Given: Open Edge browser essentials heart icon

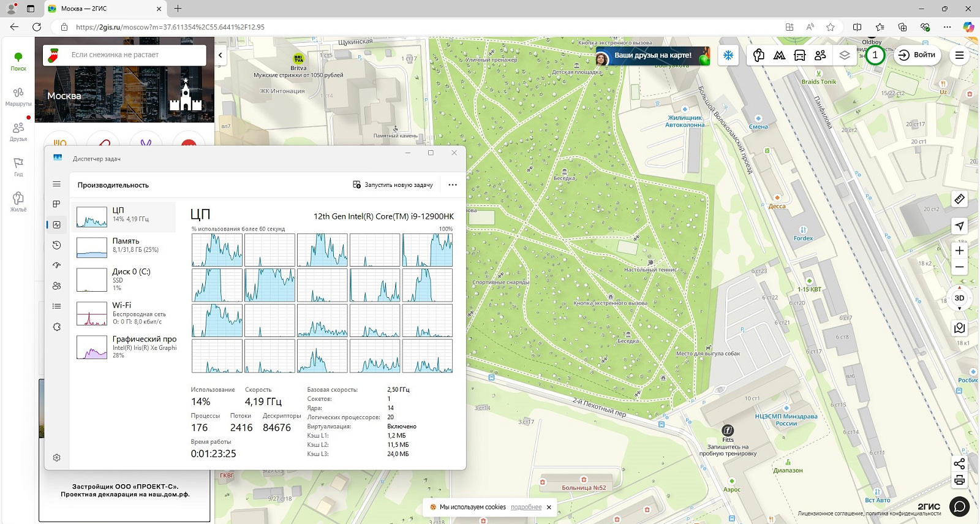Looking at the screenshot, I should click(x=925, y=27).
